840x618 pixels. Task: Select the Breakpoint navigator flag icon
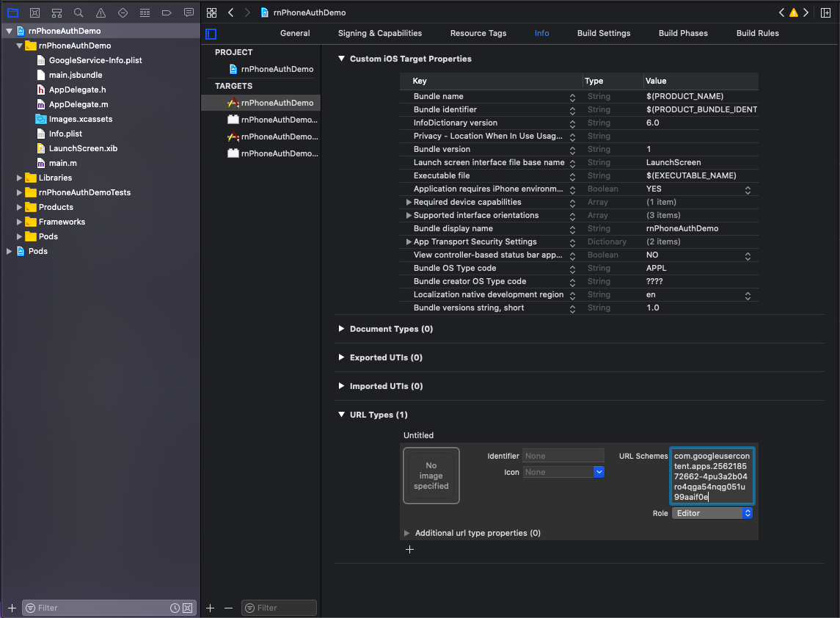pyautogui.click(x=167, y=12)
